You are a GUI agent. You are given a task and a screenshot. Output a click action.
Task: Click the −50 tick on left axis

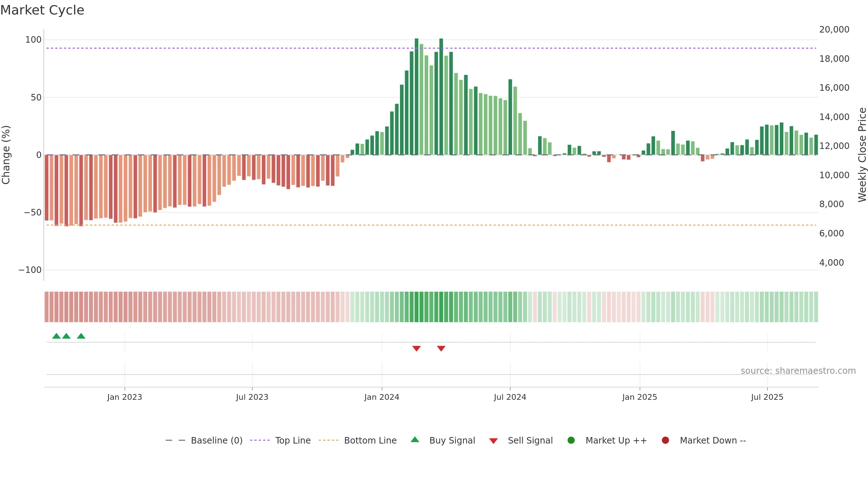(33, 213)
